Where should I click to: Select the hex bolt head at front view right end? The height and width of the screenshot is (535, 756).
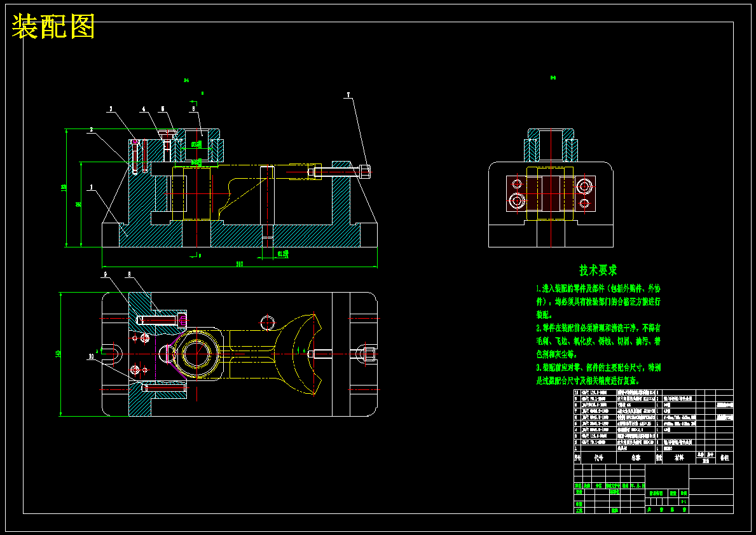coord(366,171)
